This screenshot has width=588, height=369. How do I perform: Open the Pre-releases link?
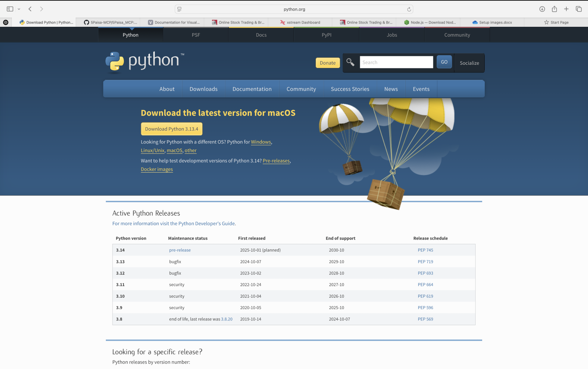tap(276, 161)
